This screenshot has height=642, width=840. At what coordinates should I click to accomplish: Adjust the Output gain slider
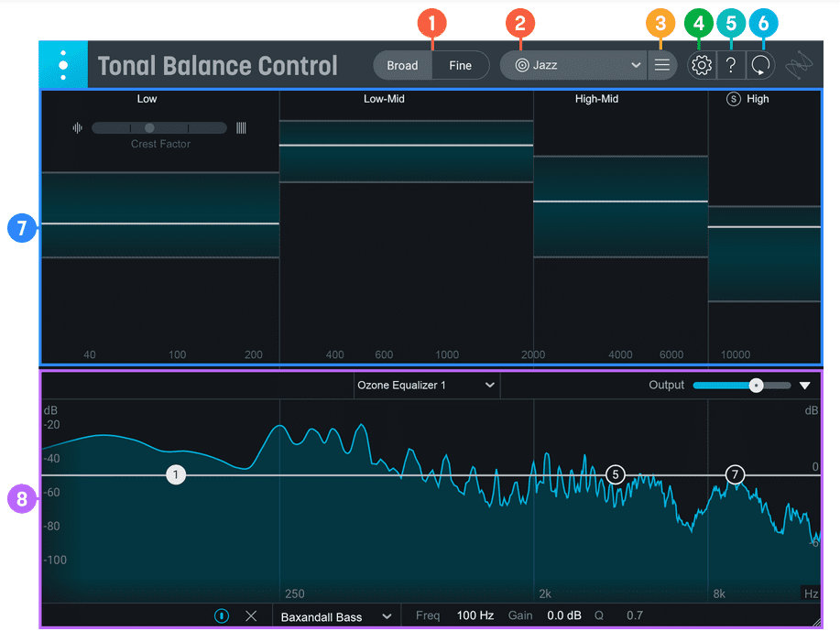point(742,386)
